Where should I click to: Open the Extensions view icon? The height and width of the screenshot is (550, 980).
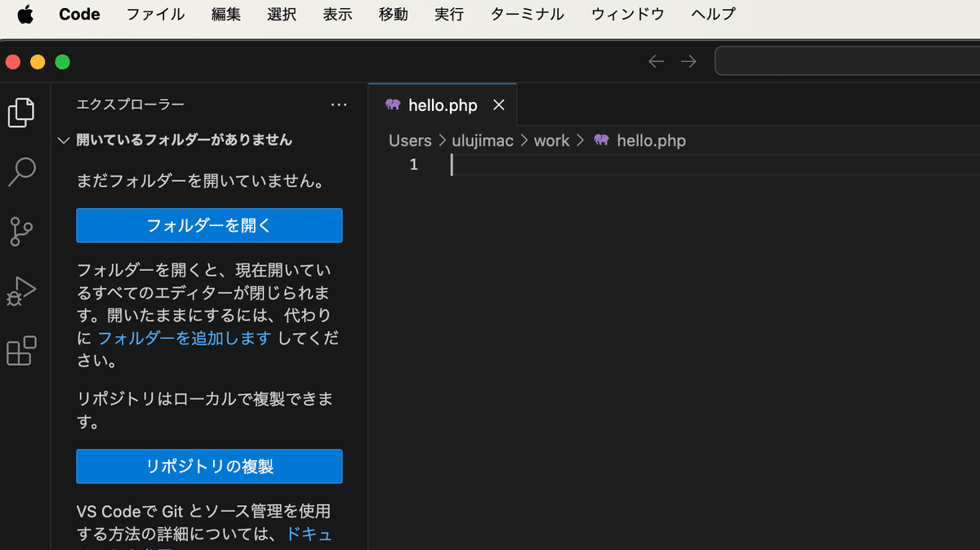point(21,351)
